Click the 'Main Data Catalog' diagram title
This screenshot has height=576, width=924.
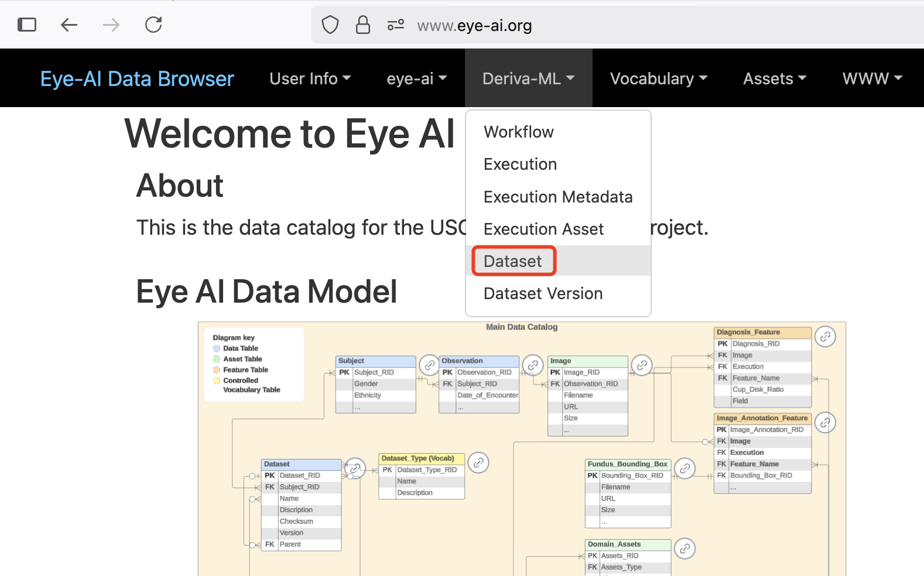pos(522,327)
